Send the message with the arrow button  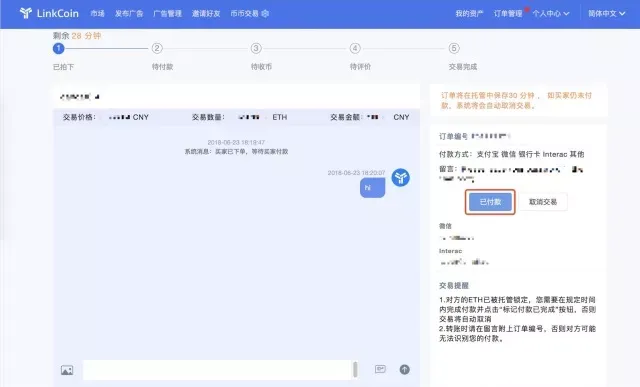click(x=404, y=369)
